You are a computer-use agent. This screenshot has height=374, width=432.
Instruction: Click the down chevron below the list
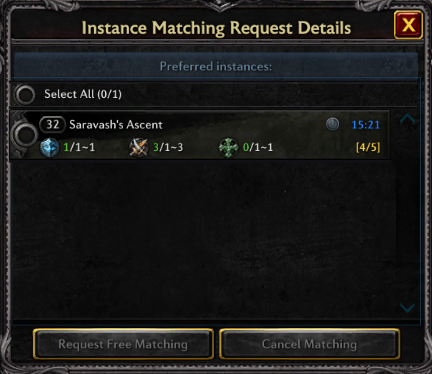(407, 307)
